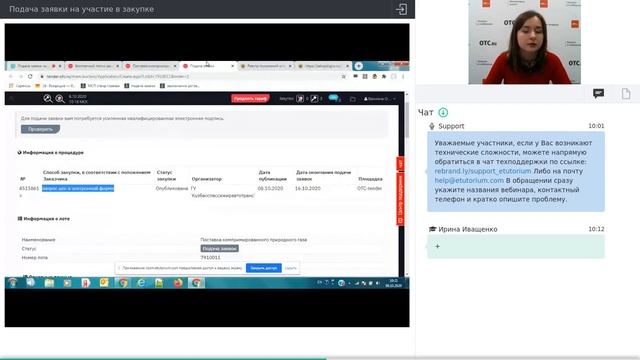640x360 pixels.
Task: Click the presenter webcam video
Action: (x=524, y=42)
